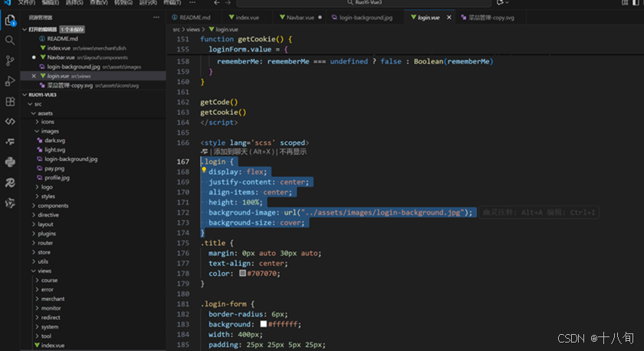Switch to the index.vue editor tab
Screen dimensions: 644x351
247,17
